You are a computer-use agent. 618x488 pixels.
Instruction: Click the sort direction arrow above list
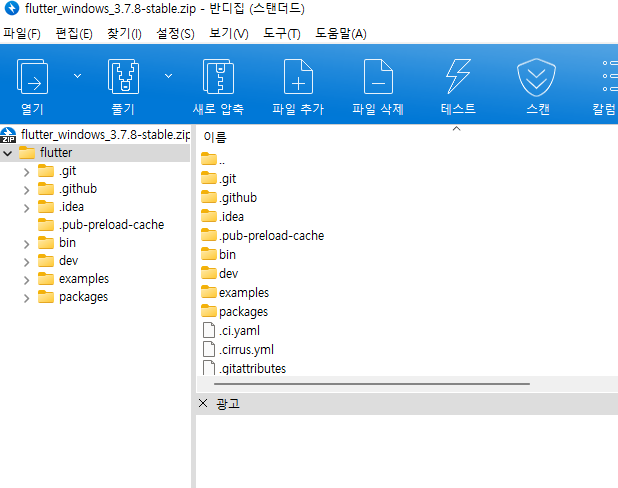pyautogui.click(x=456, y=129)
